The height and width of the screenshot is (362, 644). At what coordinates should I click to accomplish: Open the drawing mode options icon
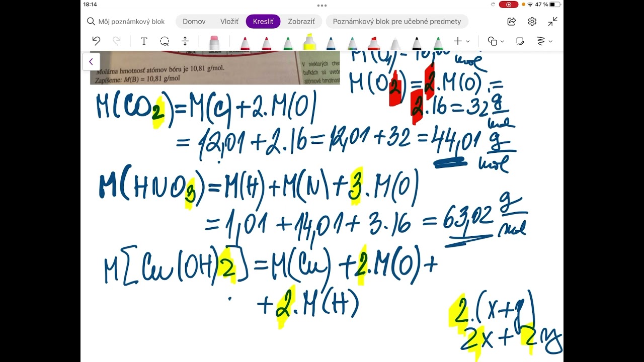pos(541,41)
